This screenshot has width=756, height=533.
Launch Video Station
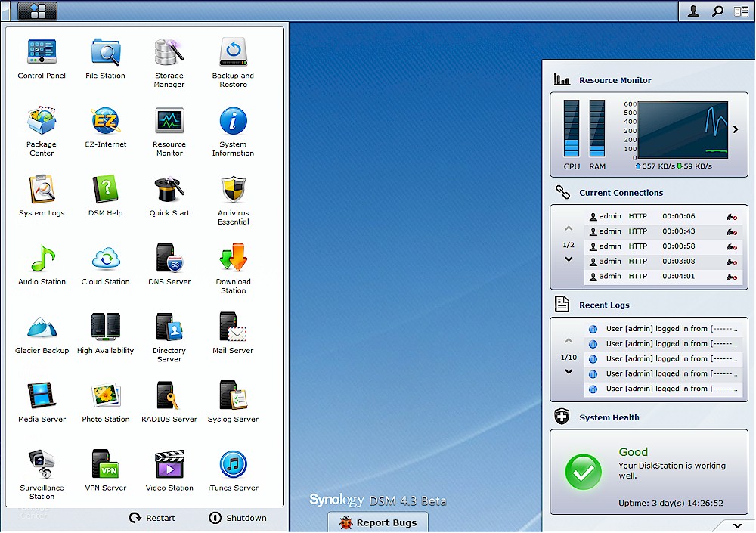[x=169, y=471]
